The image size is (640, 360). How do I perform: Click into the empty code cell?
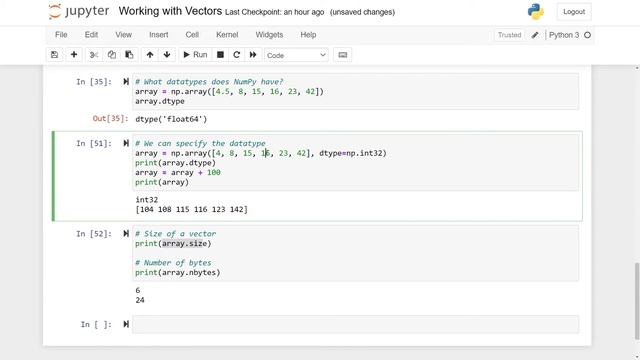[355, 324]
